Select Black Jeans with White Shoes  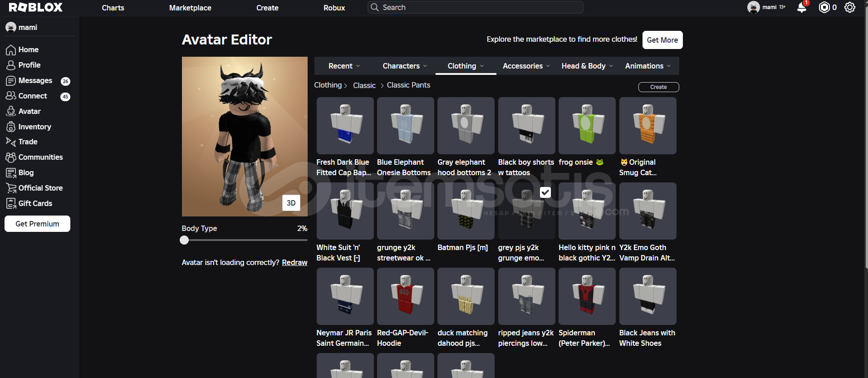click(x=648, y=296)
